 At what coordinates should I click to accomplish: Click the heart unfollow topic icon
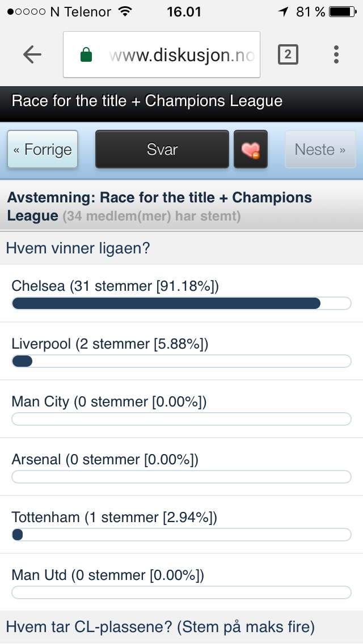251,150
